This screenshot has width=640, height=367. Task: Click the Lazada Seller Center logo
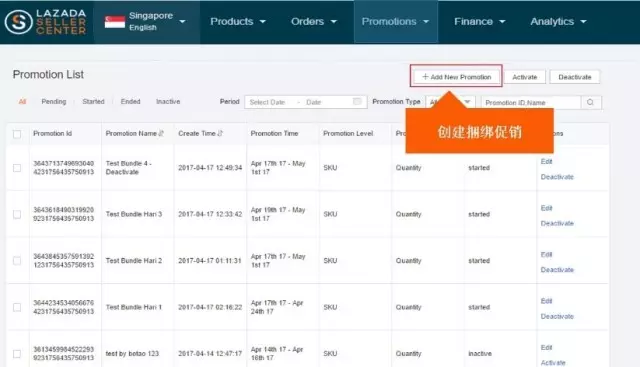tap(45, 22)
